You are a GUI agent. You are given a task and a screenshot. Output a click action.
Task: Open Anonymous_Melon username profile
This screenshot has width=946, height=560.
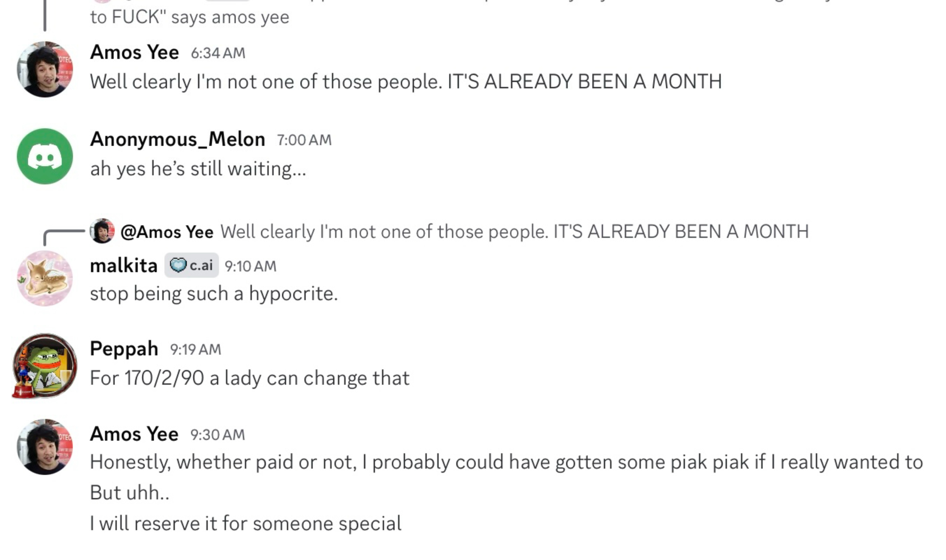[177, 139]
